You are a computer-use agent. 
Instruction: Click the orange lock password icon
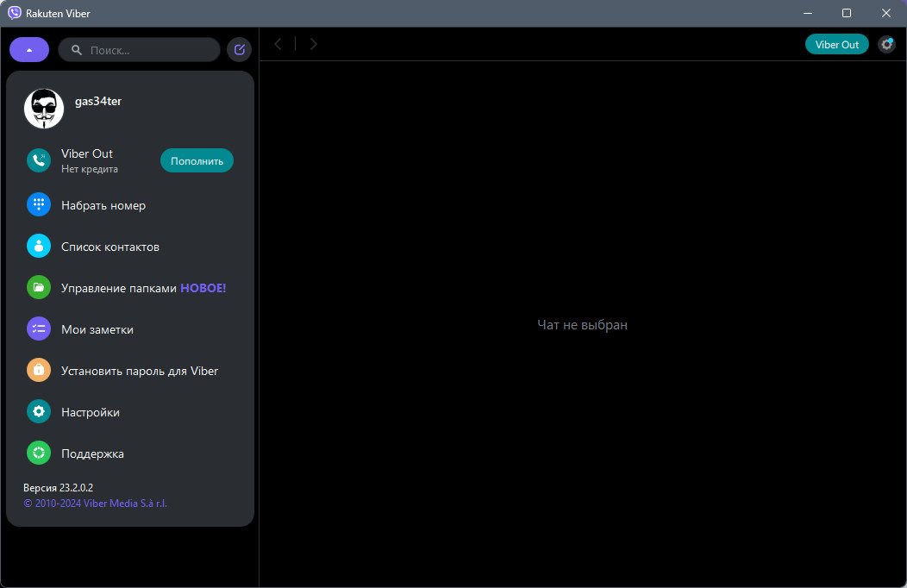pos(39,371)
